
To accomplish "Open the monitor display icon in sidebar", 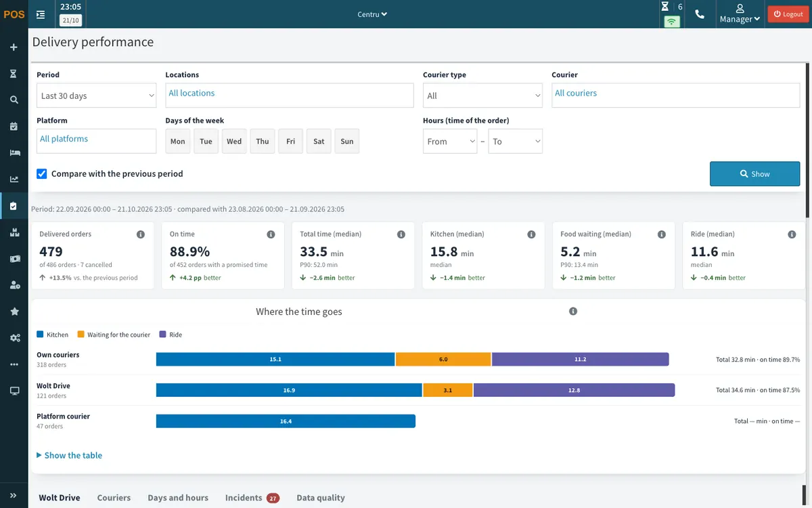I will pos(14,391).
